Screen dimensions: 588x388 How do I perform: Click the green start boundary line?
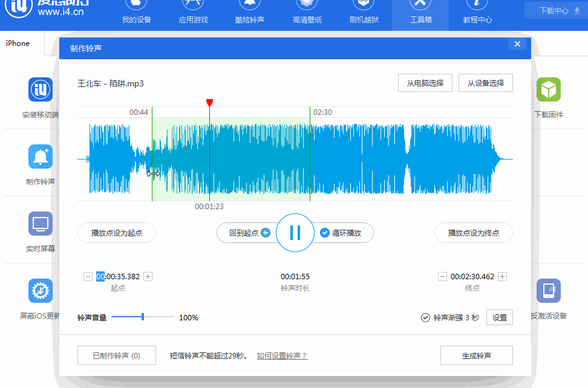point(152,154)
